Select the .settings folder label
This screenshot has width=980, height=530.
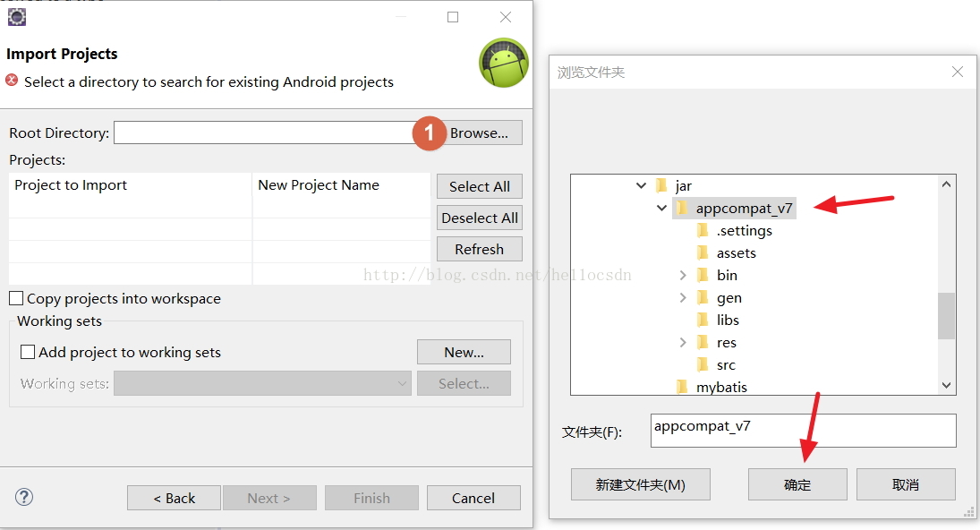point(745,231)
